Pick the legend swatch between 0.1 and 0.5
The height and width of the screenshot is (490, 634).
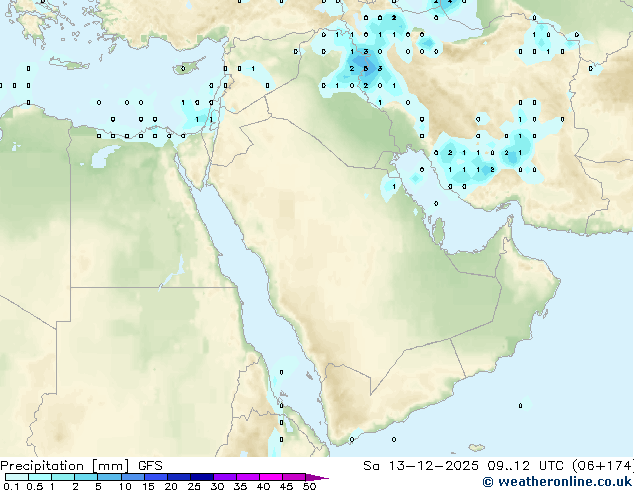click(x=17, y=477)
